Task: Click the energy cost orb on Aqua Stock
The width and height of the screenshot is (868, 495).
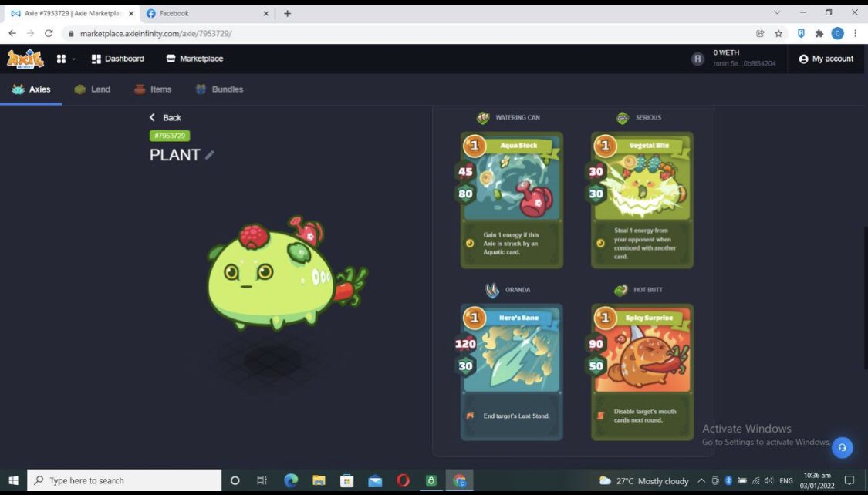Action: tap(475, 146)
